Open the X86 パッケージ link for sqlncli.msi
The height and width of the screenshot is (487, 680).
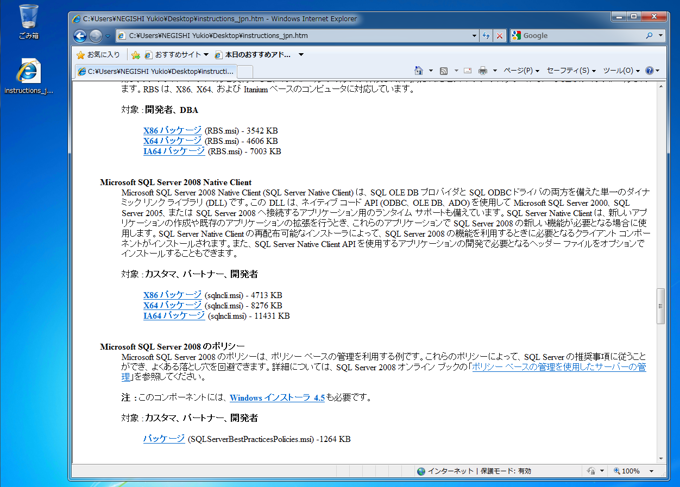coord(173,295)
